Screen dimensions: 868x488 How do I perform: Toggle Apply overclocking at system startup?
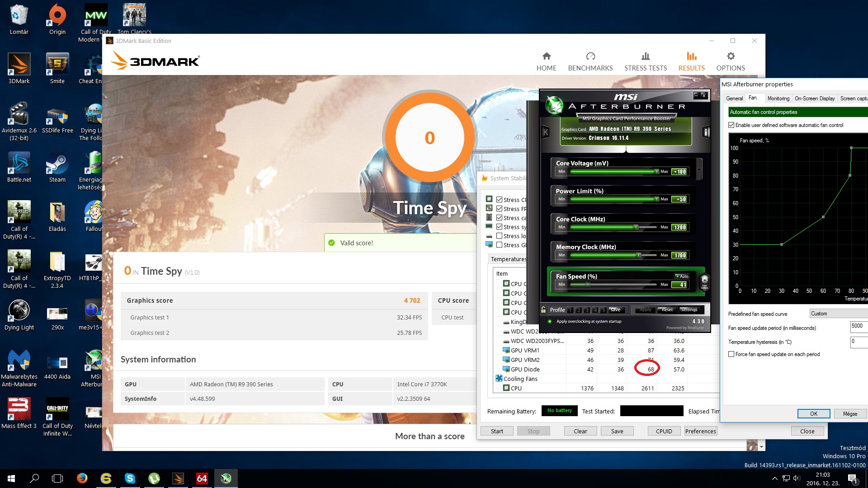(550, 321)
